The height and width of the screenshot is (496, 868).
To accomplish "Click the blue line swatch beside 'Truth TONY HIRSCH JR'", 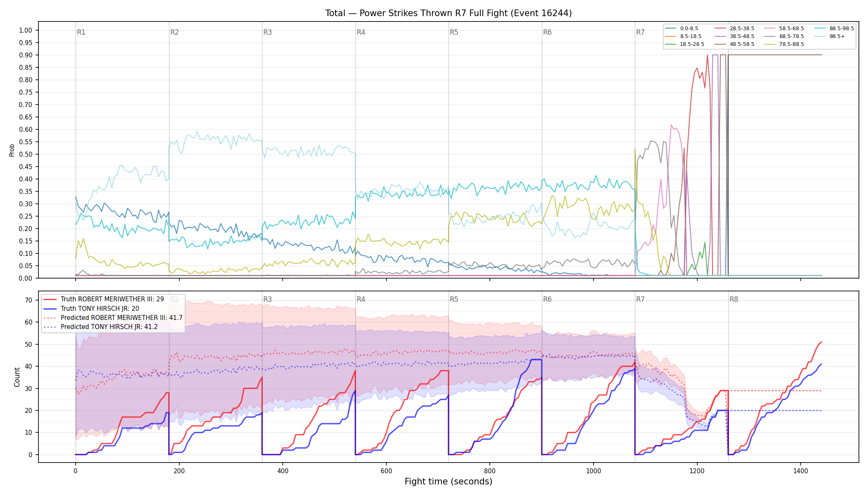I will click(x=50, y=308).
